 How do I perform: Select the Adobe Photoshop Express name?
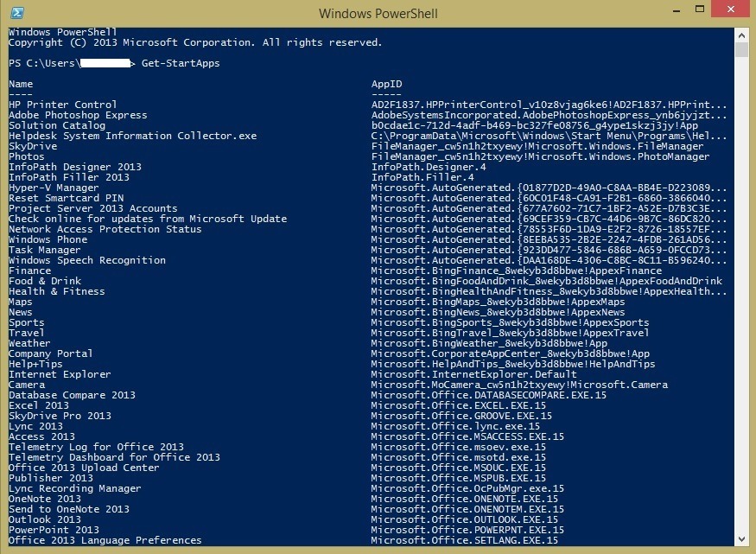tap(78, 115)
